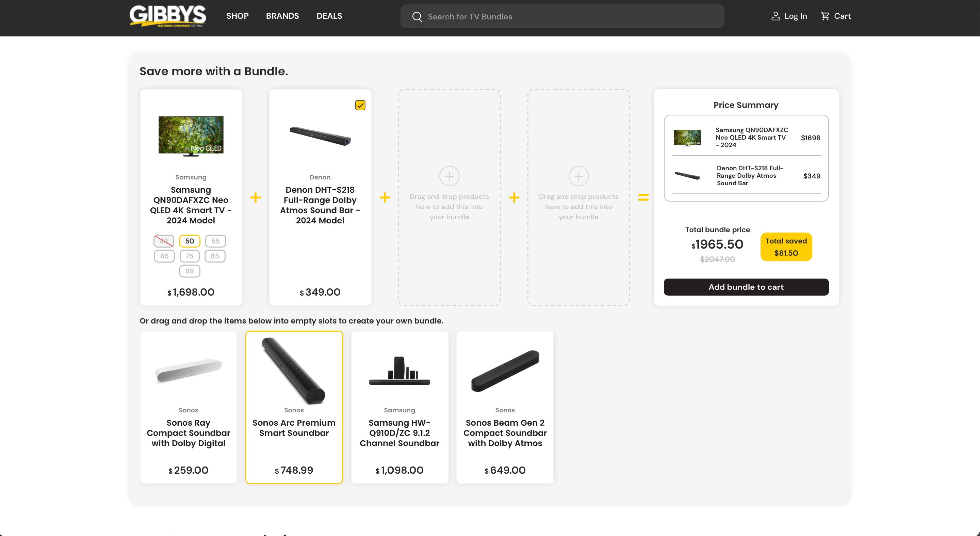Click the plus circle in the first empty bundle slot
Viewport: 980px width, 536px height.
pos(449,176)
